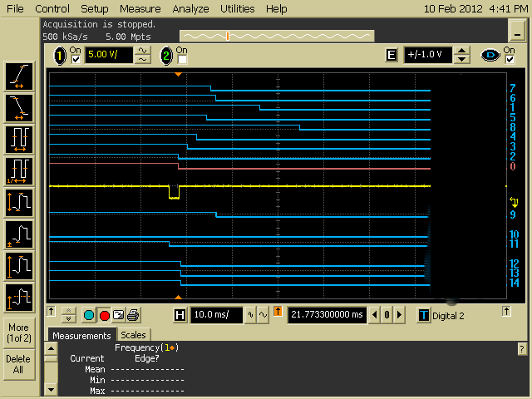Click the compressed-wave horizontal scale button

click(250, 315)
